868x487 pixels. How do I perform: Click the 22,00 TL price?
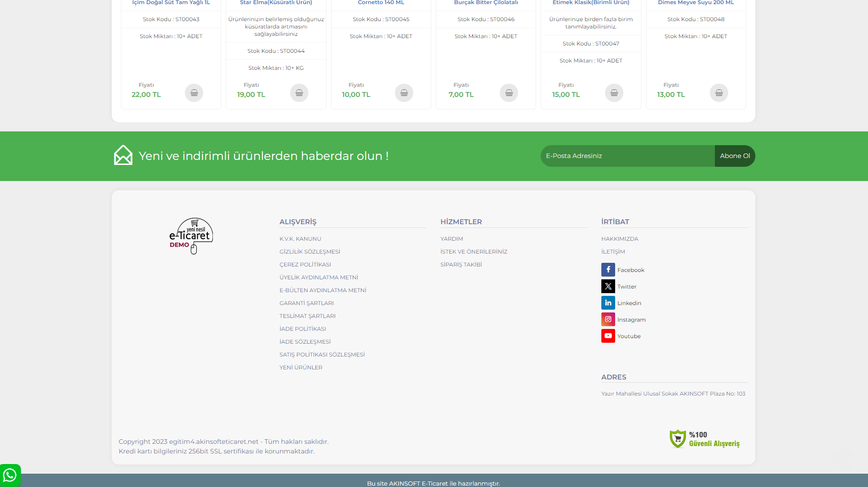[x=146, y=95]
